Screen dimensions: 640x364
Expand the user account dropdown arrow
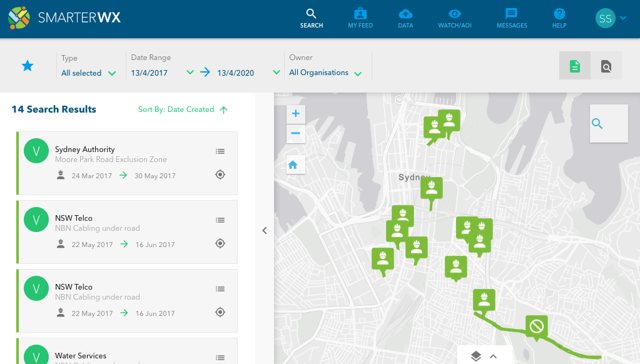[x=623, y=18]
